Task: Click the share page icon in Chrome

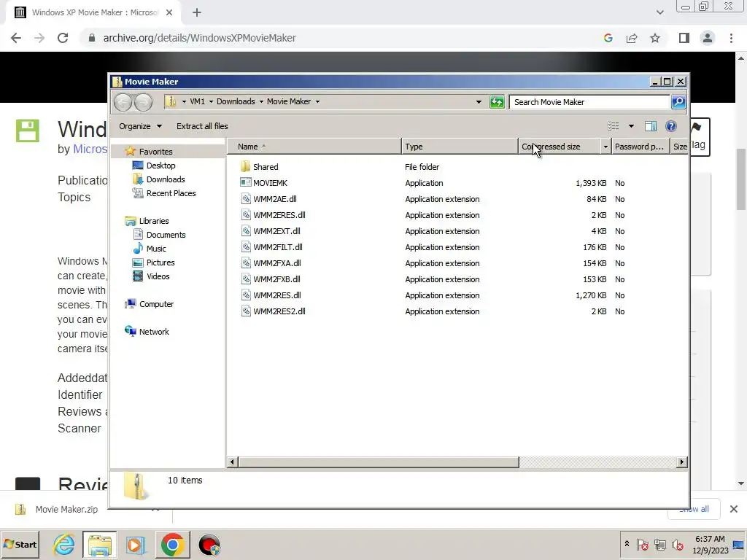Action: (x=632, y=38)
